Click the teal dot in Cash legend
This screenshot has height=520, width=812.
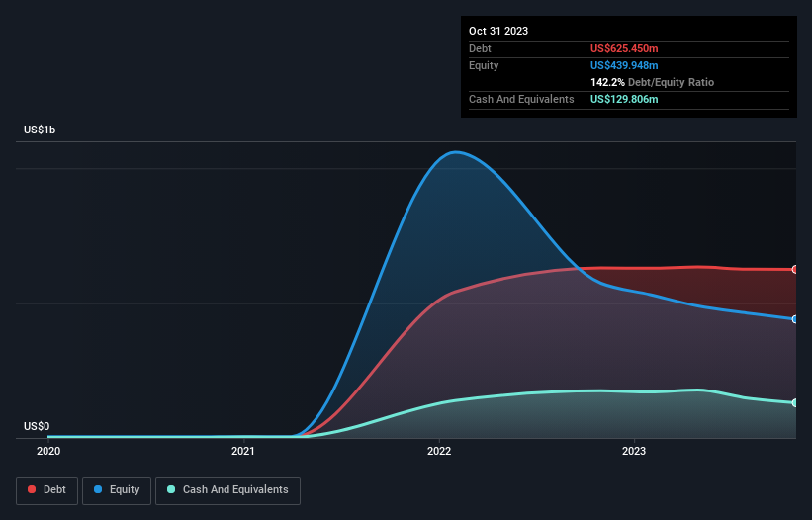[x=171, y=489]
